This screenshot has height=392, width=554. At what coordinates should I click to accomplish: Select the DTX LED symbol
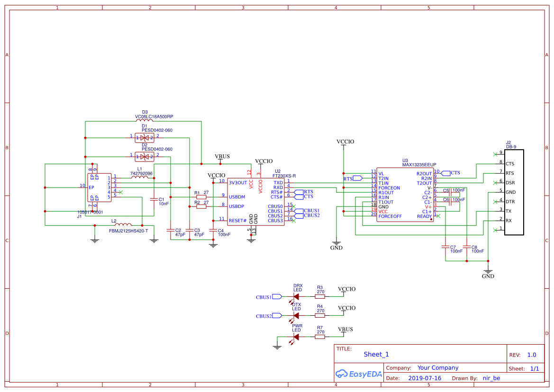(x=296, y=316)
